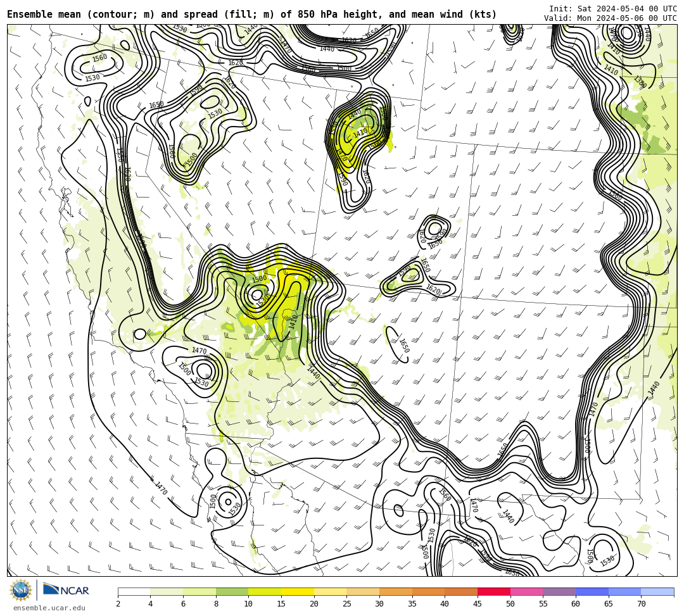This screenshot has width=684, height=616.
Task: Click the 1380 contour label on the map
Action: tap(640, 82)
